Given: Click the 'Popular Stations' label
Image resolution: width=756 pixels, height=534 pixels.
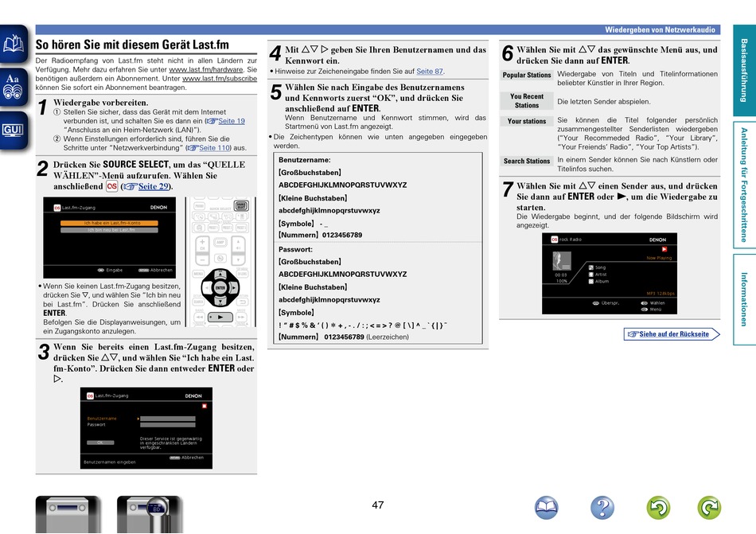Looking at the screenshot, I should tap(527, 75).
